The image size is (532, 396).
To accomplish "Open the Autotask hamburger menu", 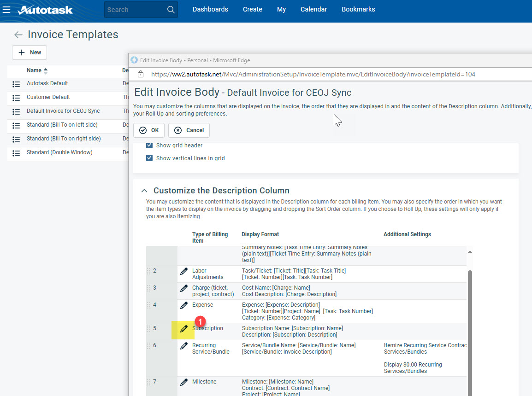I will 6,10.
